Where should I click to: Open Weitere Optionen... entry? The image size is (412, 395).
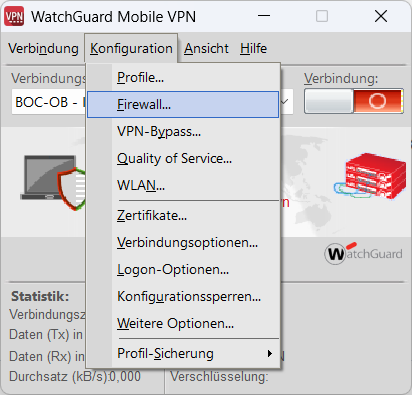tap(183, 324)
